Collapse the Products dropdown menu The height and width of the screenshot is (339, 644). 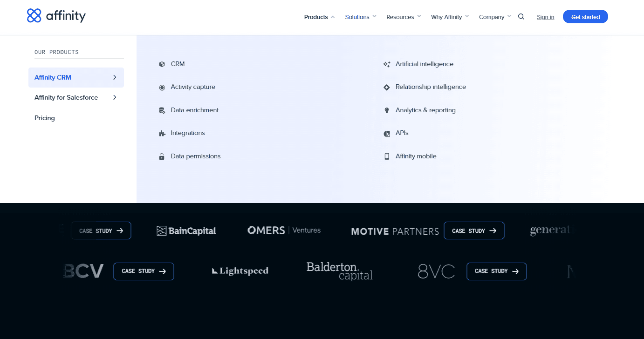pos(320,17)
